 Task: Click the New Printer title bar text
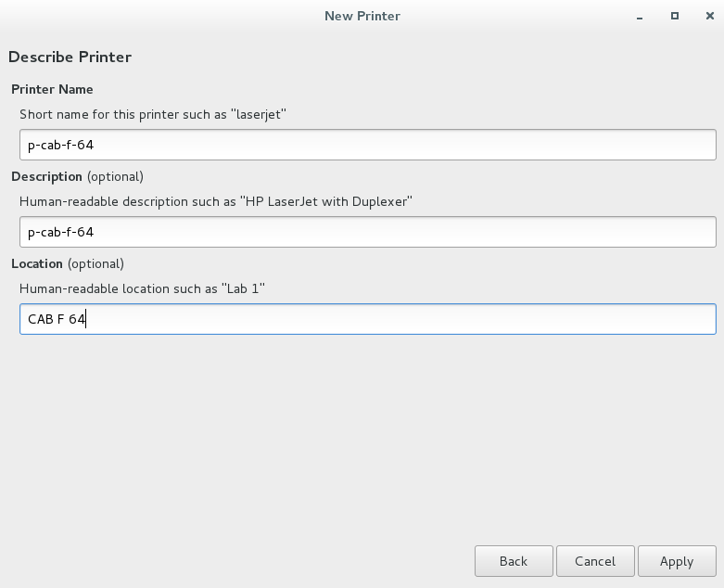coord(362,16)
